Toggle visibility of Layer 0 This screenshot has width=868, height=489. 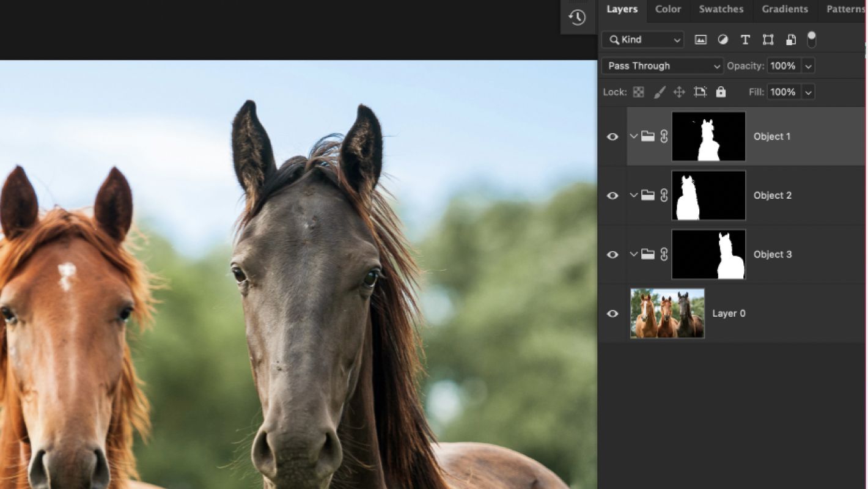point(612,314)
